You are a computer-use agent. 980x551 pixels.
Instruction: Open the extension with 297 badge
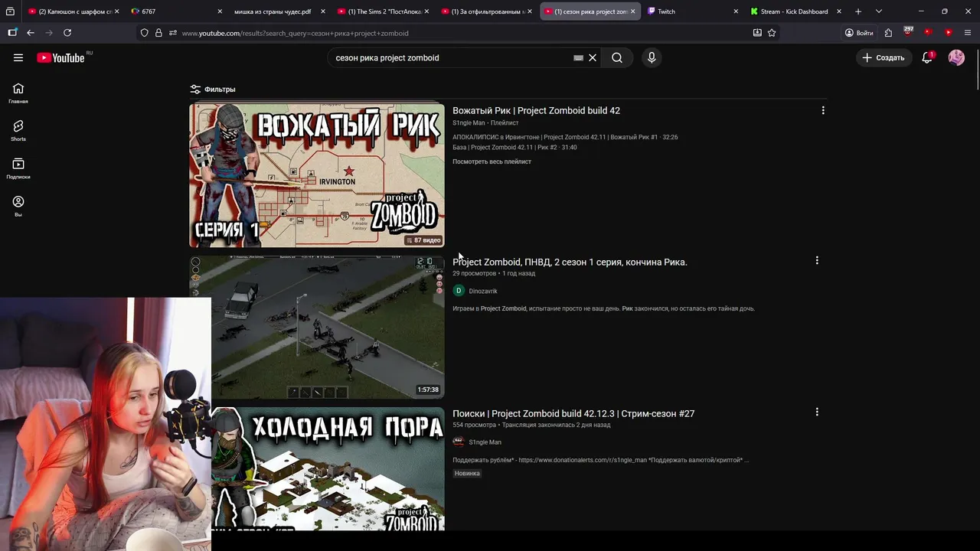[x=908, y=32]
